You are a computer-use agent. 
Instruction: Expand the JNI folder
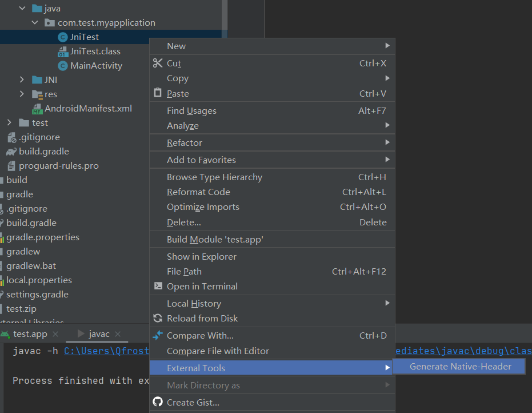tap(22, 80)
